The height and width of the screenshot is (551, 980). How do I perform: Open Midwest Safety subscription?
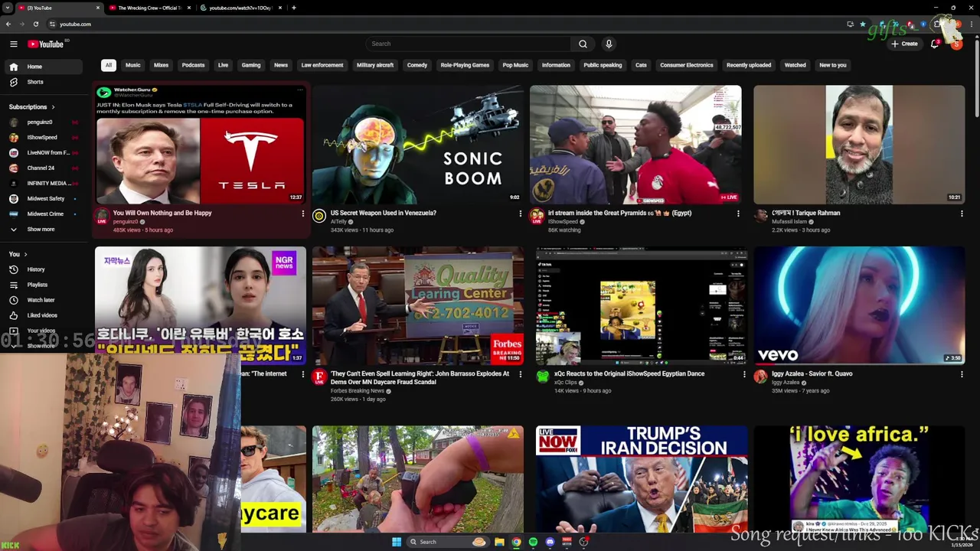pos(42,198)
